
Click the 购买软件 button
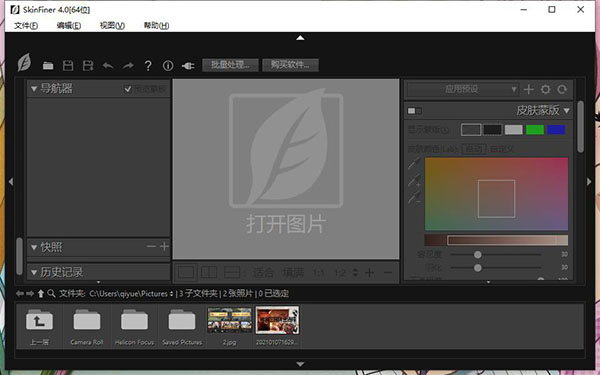pyautogui.click(x=290, y=65)
